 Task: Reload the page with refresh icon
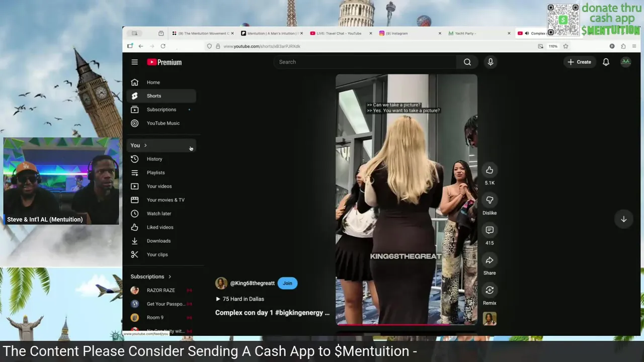coord(163,46)
